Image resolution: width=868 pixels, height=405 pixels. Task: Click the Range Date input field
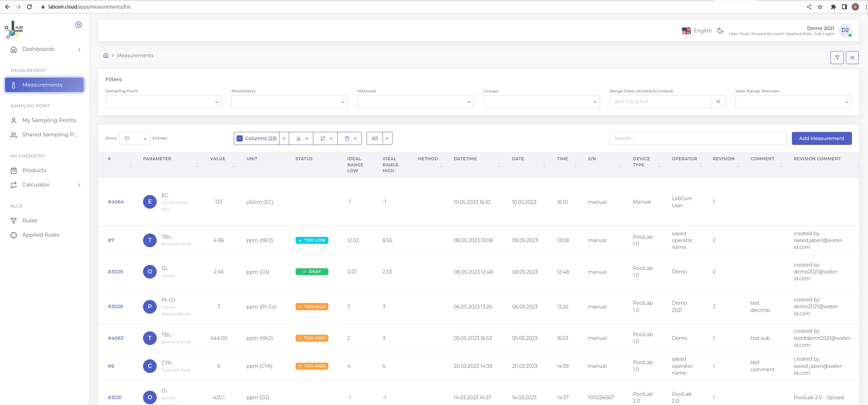[x=660, y=102]
